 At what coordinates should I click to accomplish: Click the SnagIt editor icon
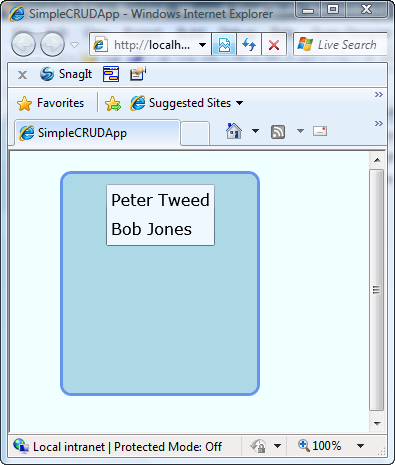coord(138,74)
